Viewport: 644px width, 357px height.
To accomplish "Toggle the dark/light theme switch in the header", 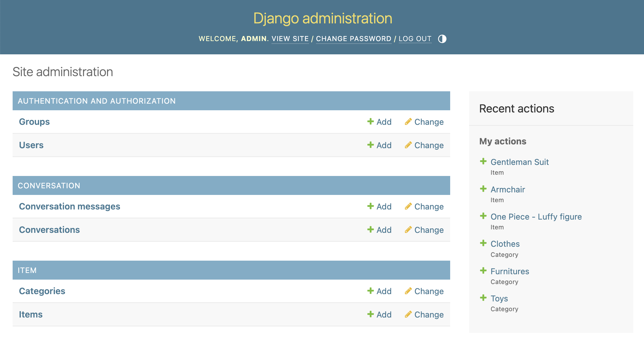I will [x=442, y=39].
